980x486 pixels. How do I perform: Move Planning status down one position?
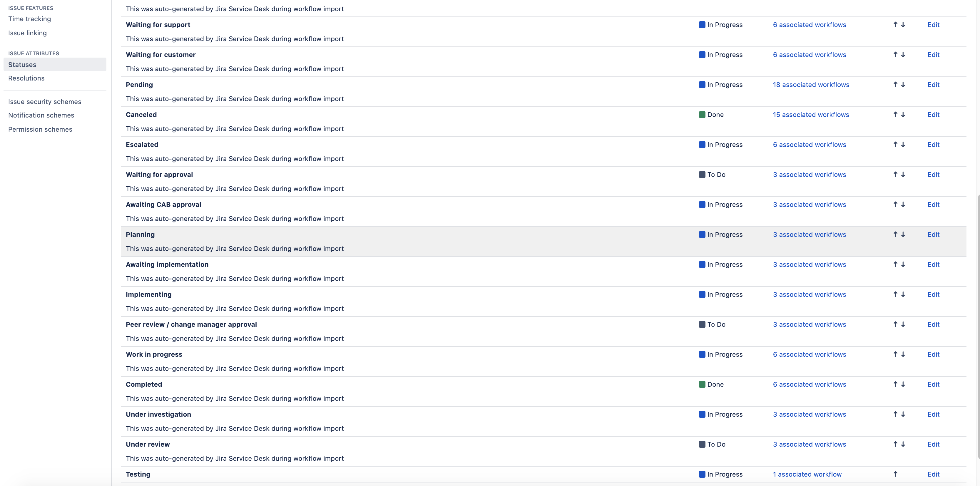[x=903, y=234]
